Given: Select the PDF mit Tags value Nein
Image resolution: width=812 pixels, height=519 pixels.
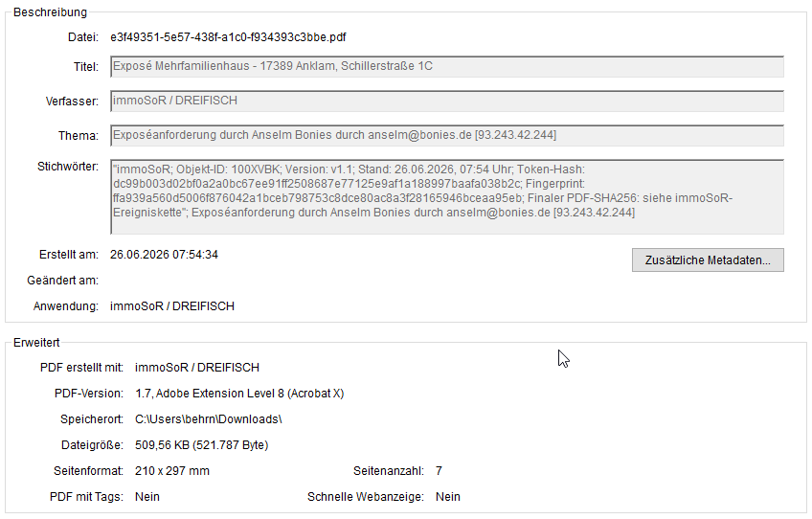Looking at the screenshot, I should (x=147, y=497).
